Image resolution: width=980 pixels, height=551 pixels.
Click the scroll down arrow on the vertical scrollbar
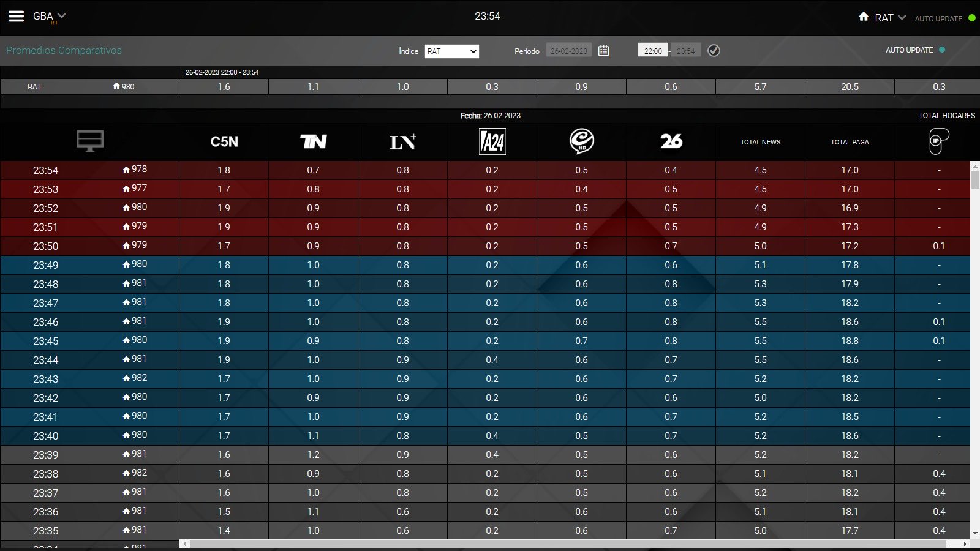coord(975,533)
